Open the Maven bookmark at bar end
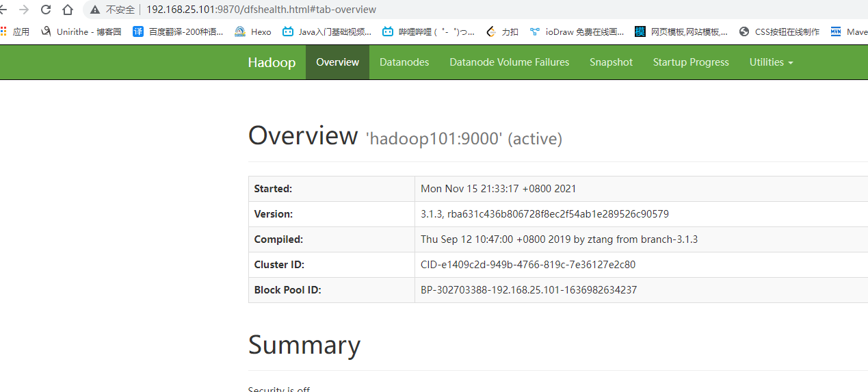This screenshot has height=392, width=868. click(849, 31)
